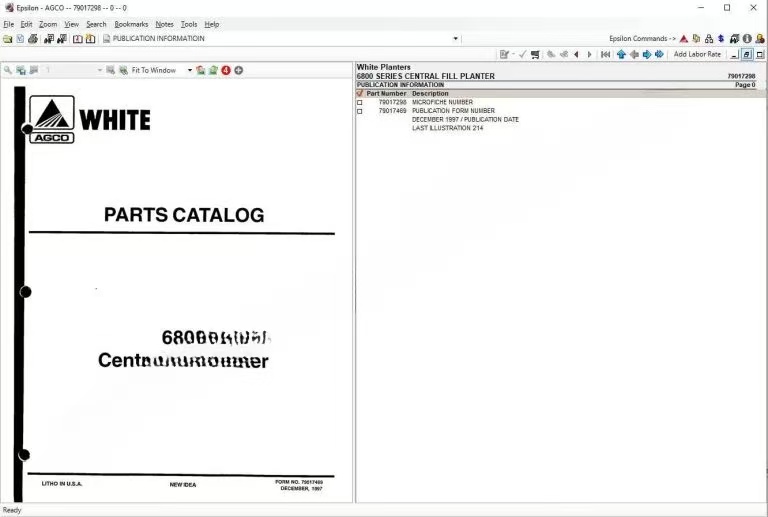This screenshot has height=517, width=768.
Task: Click the minimize panel layout button
Action: (x=734, y=55)
